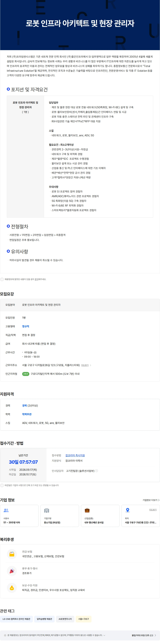The width and height of the screenshot is (160, 644).
Task: Click the 보상·수당·지원 money bag icon
Action: [x=12, y=588]
